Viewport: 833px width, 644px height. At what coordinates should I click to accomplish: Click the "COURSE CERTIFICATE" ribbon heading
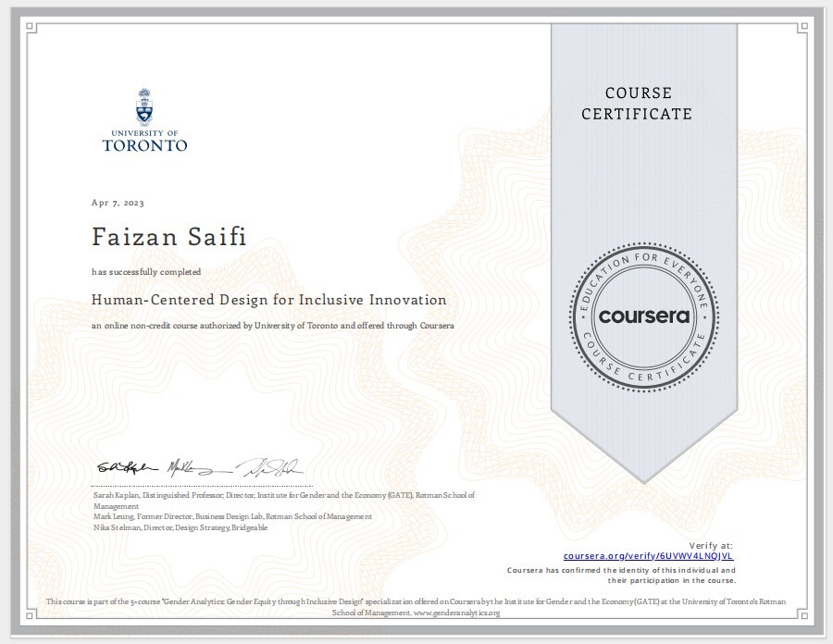point(637,104)
